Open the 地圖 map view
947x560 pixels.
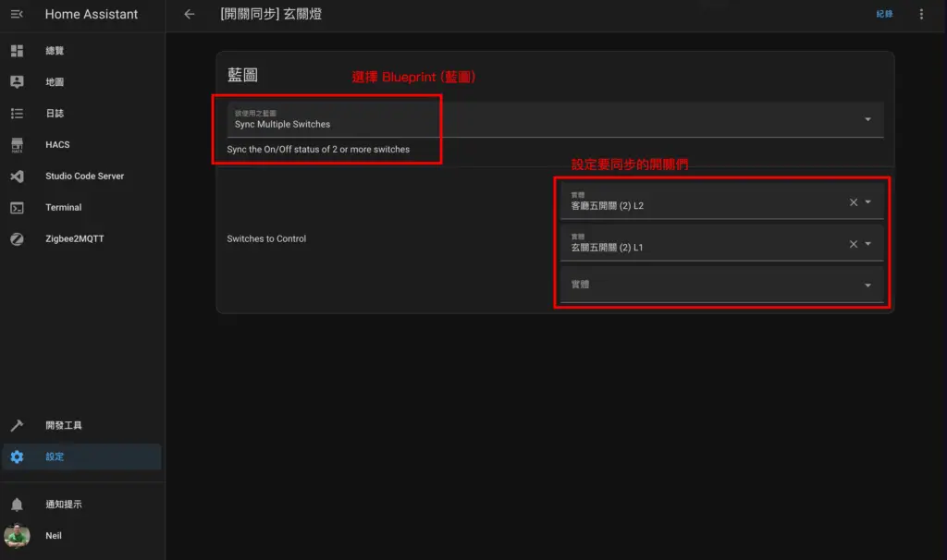click(55, 81)
